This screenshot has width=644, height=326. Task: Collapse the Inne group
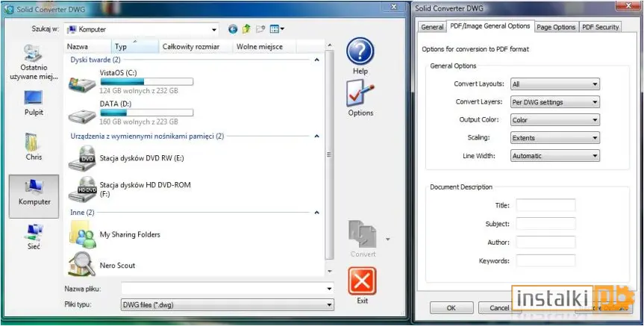pos(316,213)
